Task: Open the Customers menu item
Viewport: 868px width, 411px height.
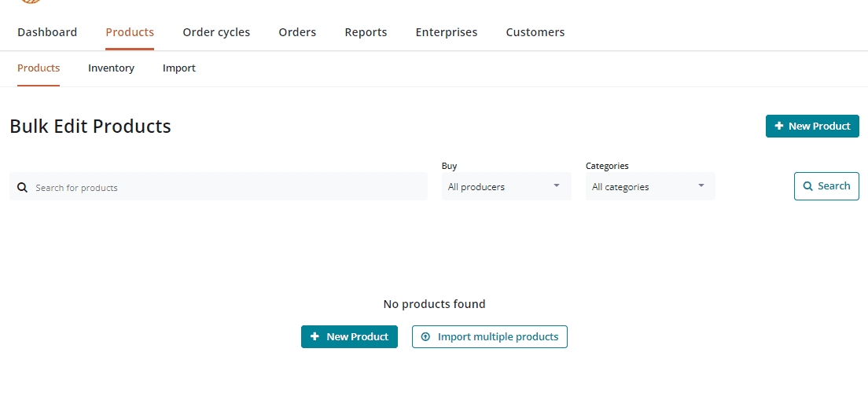Action: [x=535, y=32]
